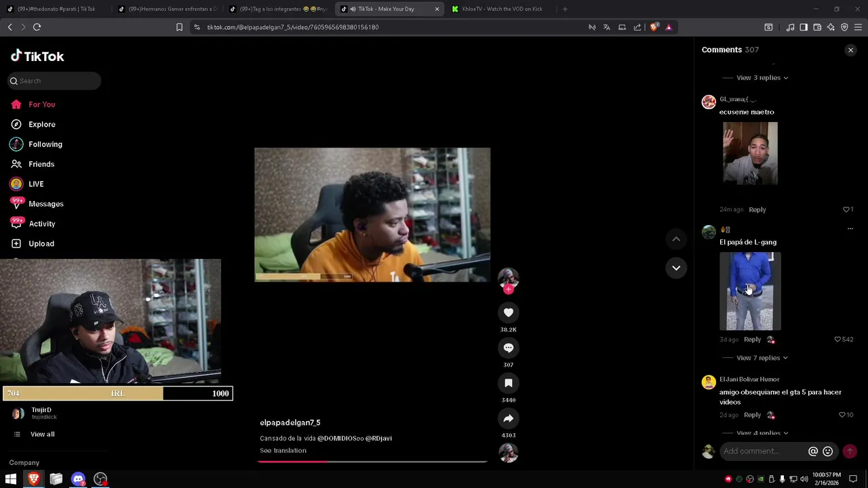The height and width of the screenshot is (488, 868).
Task: Click See translation under the caption
Action: [x=283, y=451]
